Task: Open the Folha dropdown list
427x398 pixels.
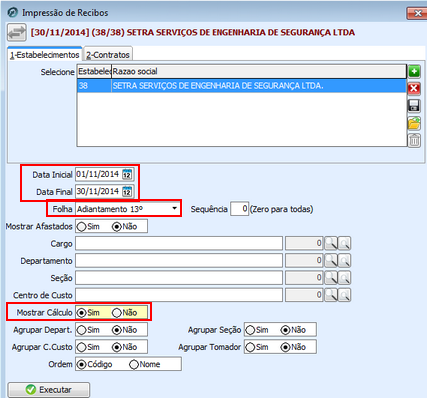Action: coord(174,209)
